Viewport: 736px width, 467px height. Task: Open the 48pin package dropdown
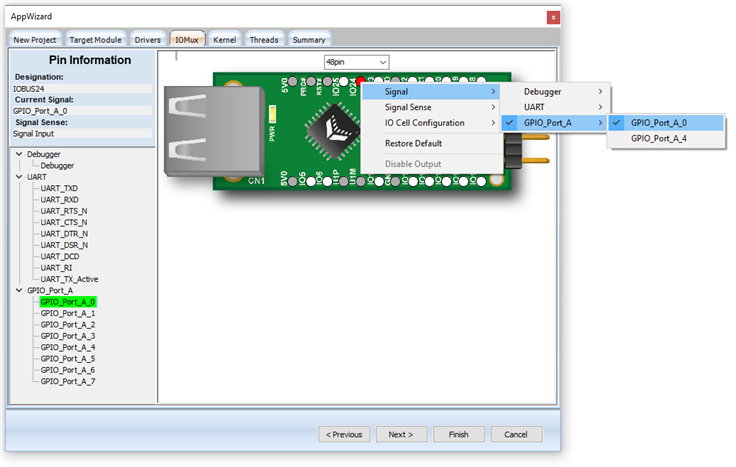(356, 62)
